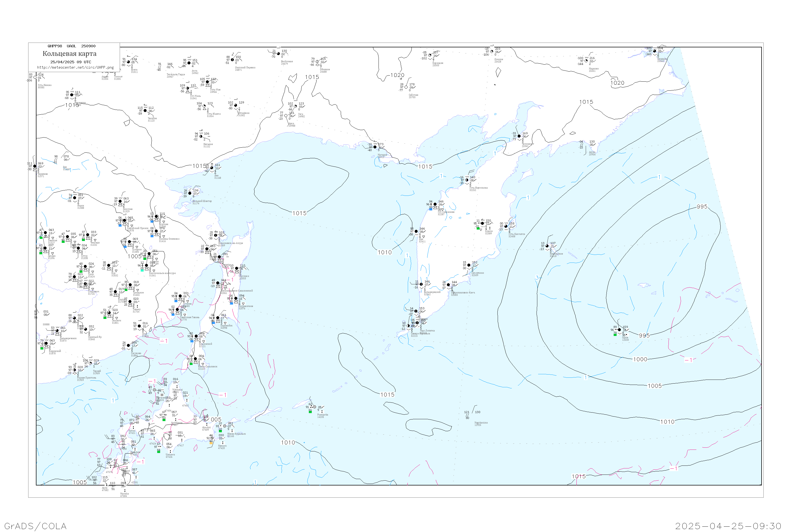Click the 25/04/2025 09 UTC date text

pyautogui.click(x=70, y=62)
